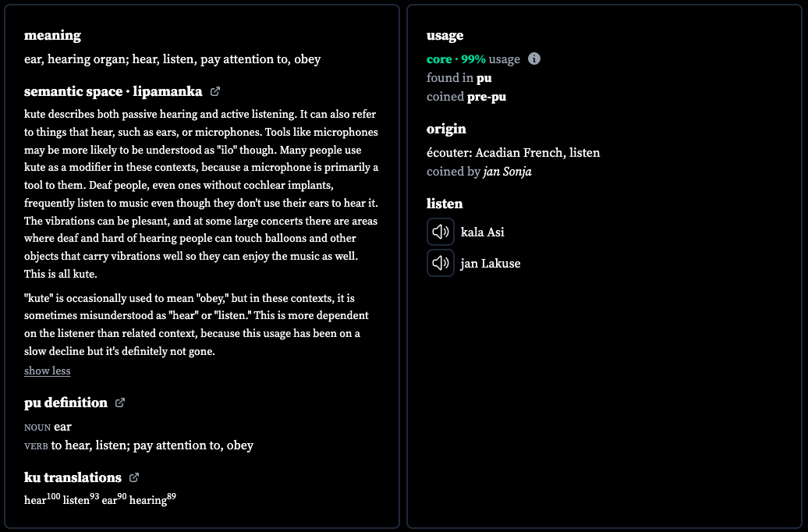Select the pre-pu coined label
Image resolution: width=808 pixels, height=532 pixels.
click(x=487, y=97)
